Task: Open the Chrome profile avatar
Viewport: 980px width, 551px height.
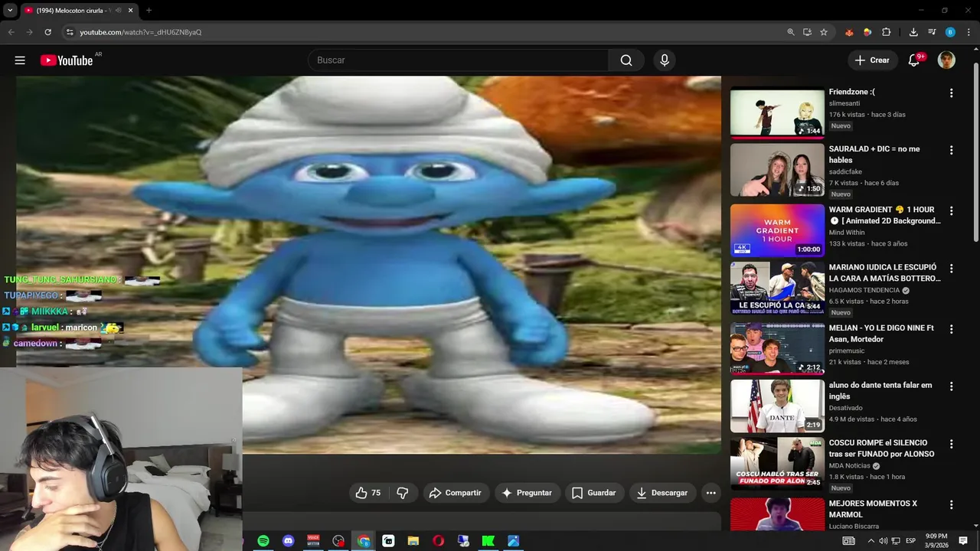Action: (950, 32)
